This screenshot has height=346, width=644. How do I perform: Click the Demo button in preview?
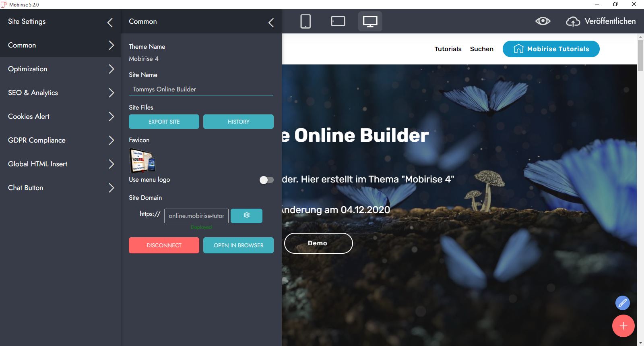pyautogui.click(x=318, y=243)
